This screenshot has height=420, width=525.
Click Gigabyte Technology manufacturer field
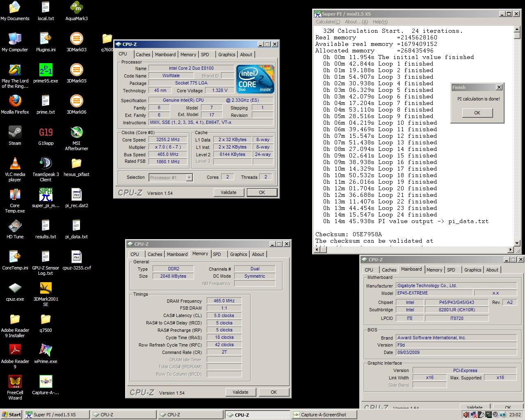[456, 285]
